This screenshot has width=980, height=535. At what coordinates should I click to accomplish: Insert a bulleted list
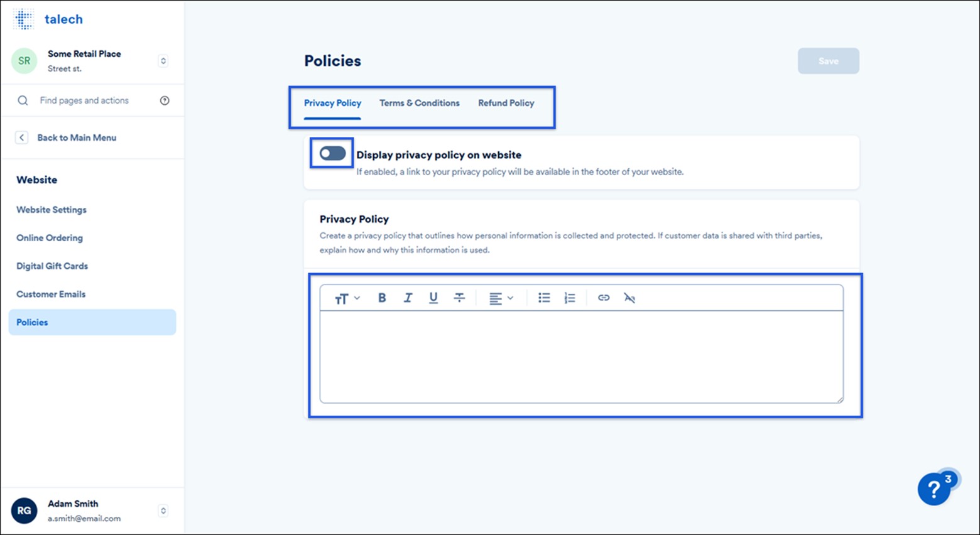point(543,298)
